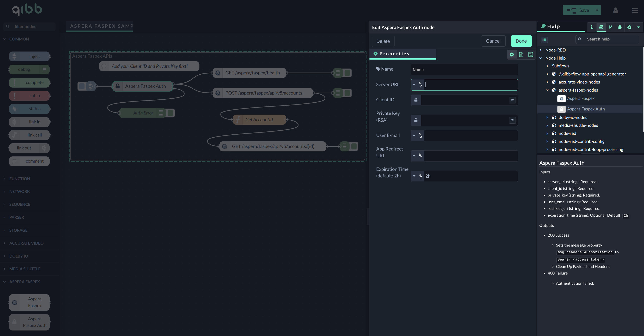Image resolution: width=644 pixels, height=336 pixels.
Task: Select Aspera Faspex help tree entry
Action: 580,99
